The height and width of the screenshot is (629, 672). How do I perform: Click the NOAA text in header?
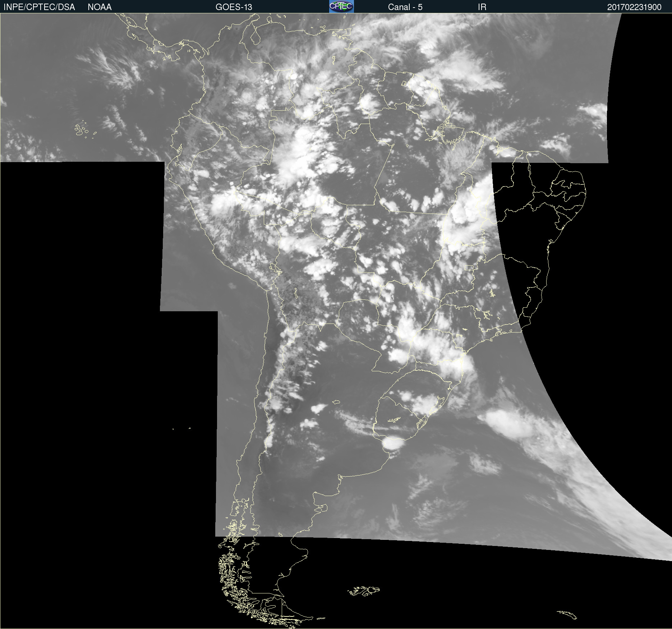tap(100, 7)
